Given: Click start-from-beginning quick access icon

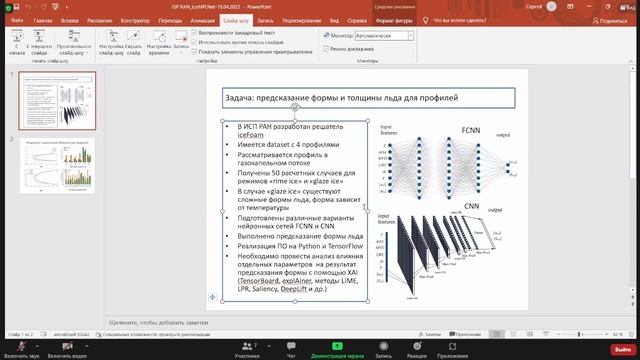Looking at the screenshot, I should coord(56,7).
